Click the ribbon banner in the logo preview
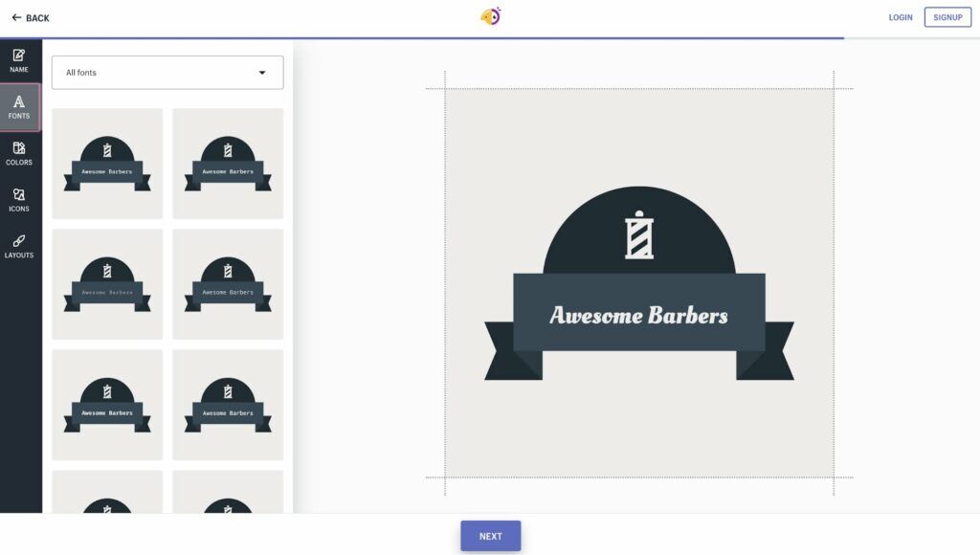980x555 pixels. pyautogui.click(x=638, y=325)
